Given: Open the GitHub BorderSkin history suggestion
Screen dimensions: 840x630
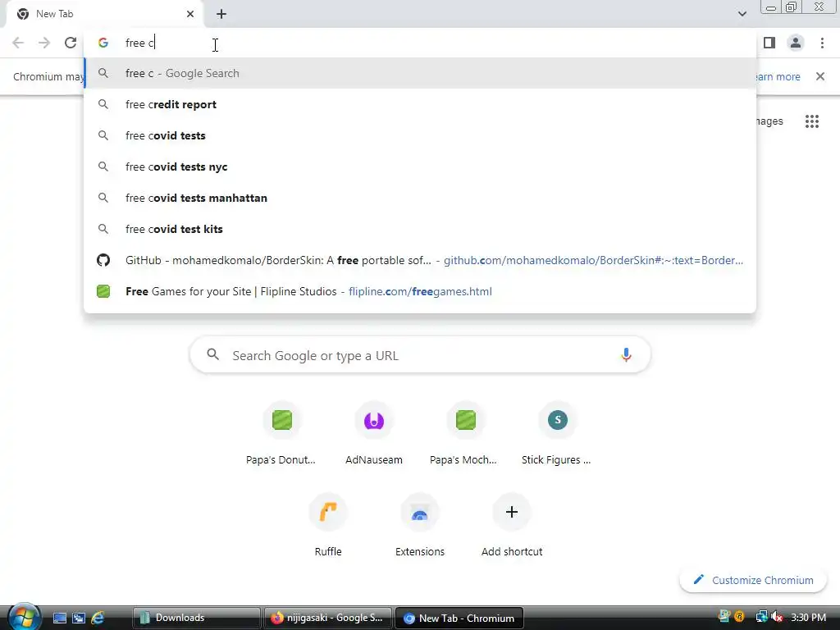Looking at the screenshot, I should (x=420, y=260).
